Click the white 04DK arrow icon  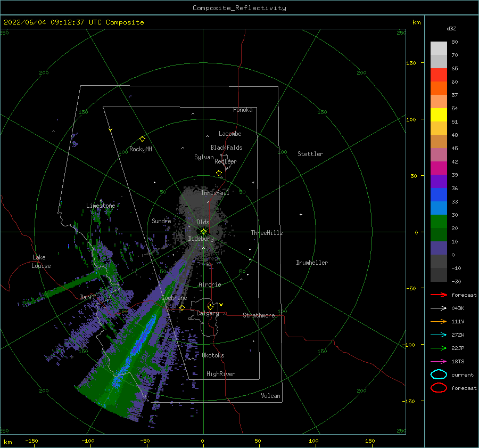coord(439,308)
